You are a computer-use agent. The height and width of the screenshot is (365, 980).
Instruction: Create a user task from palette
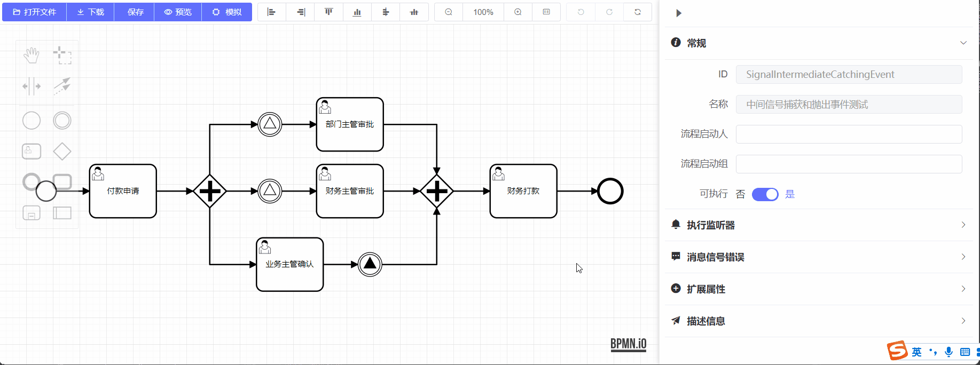coord(32,151)
